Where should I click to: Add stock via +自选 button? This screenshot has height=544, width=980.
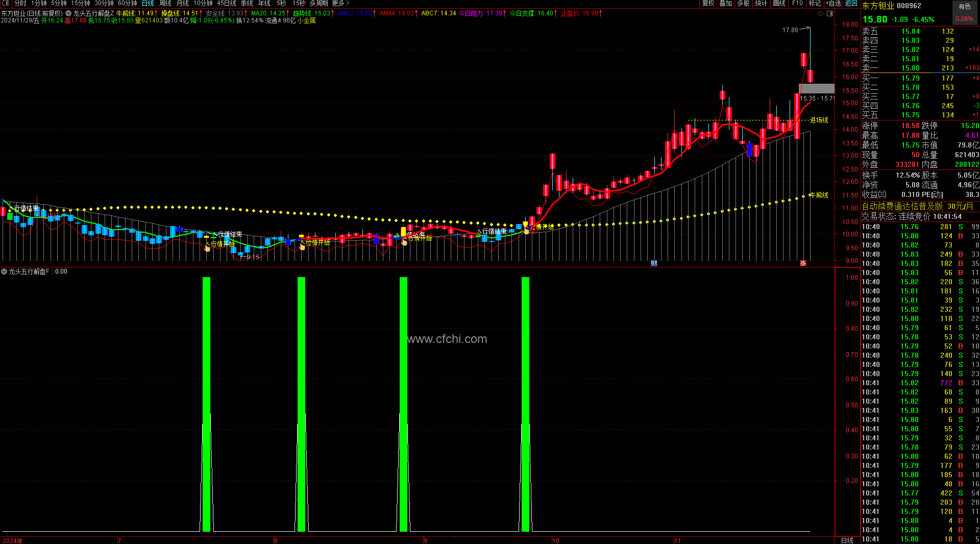coord(833,4)
